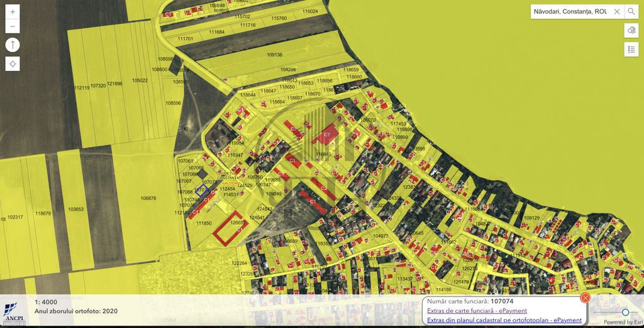
Task: Zoom out of the map
Action: [x=13, y=26]
